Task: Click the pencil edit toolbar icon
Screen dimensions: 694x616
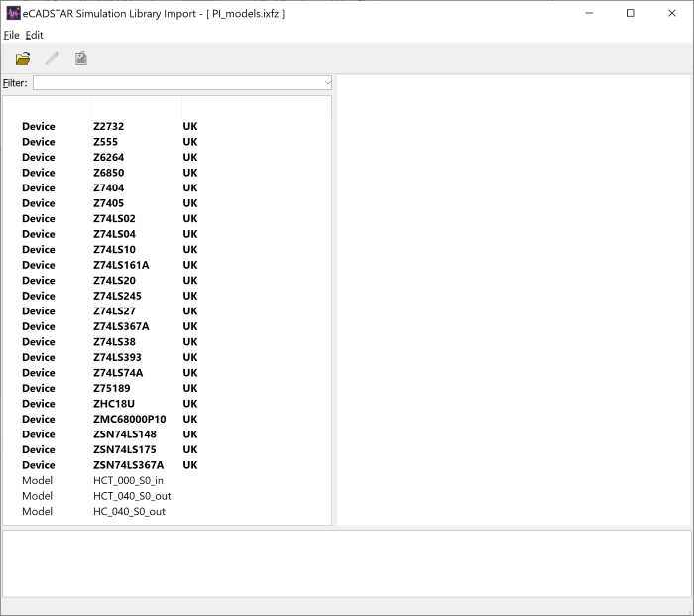Action: [x=52, y=59]
